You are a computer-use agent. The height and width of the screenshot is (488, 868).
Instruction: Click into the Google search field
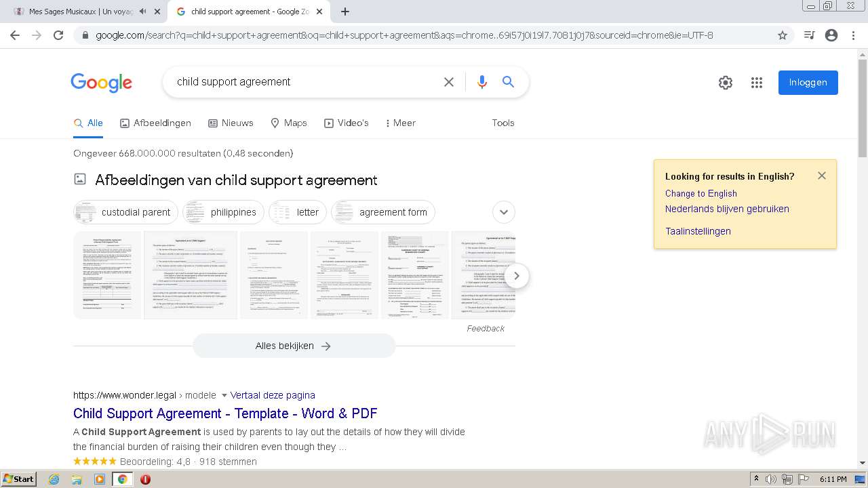(305, 82)
